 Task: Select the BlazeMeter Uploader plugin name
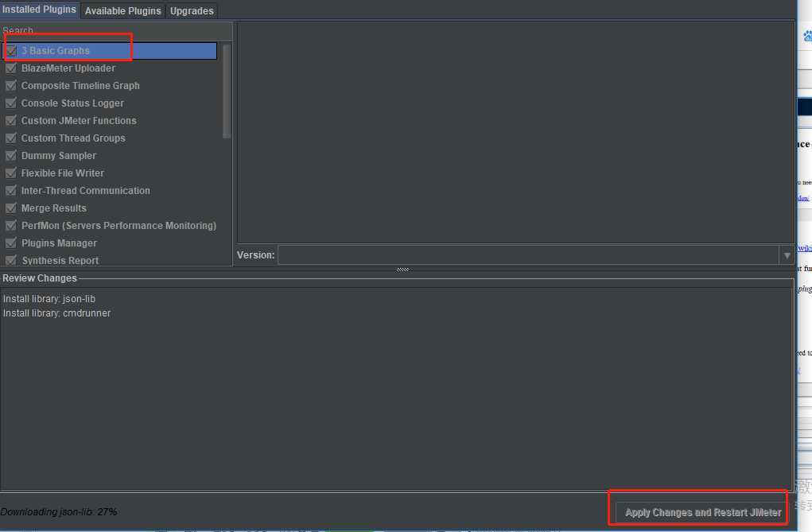click(68, 68)
